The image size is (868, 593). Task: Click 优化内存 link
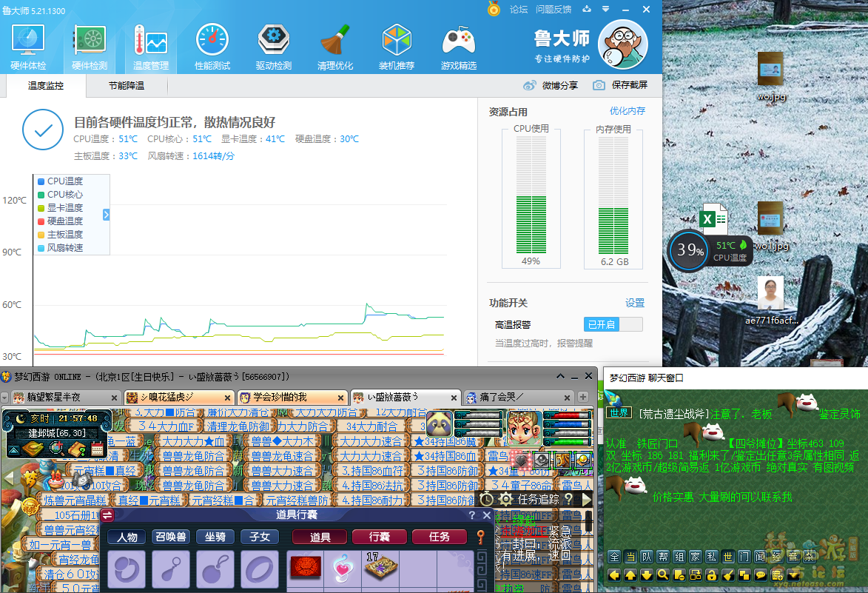point(628,111)
